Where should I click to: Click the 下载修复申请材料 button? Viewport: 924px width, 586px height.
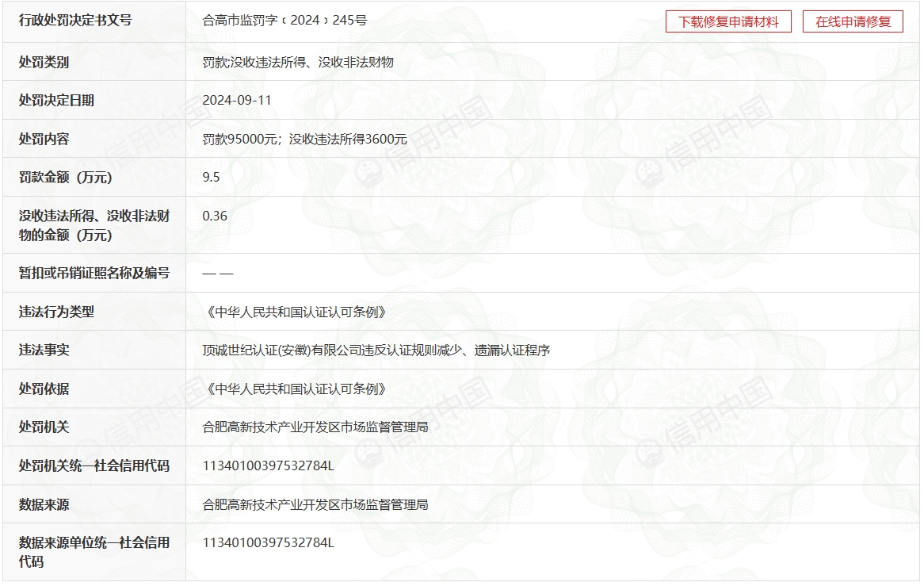click(728, 21)
